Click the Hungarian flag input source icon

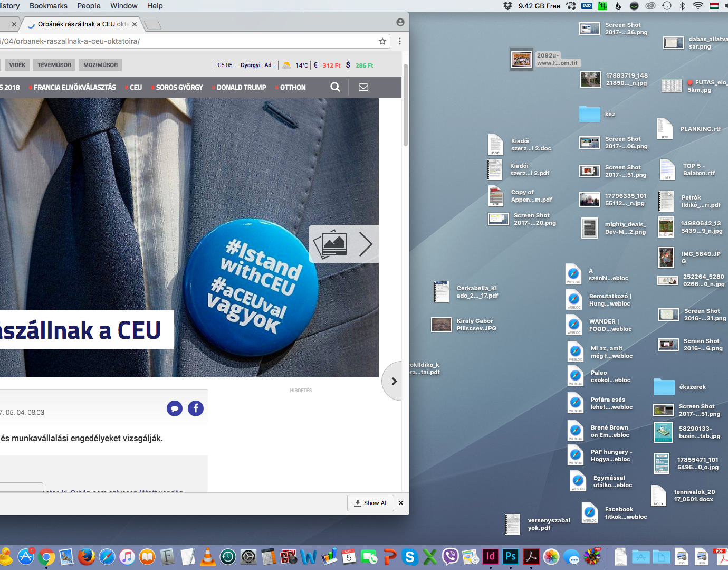714,6
